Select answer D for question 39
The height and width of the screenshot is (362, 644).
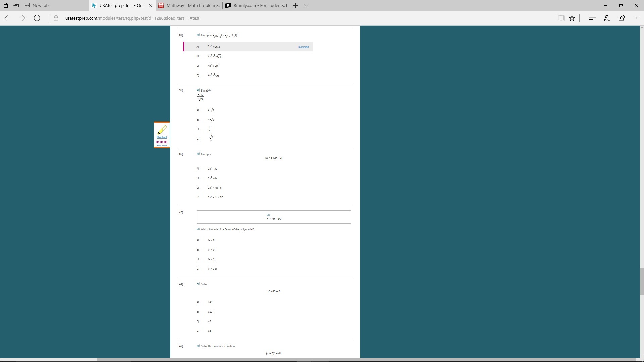[x=215, y=197]
